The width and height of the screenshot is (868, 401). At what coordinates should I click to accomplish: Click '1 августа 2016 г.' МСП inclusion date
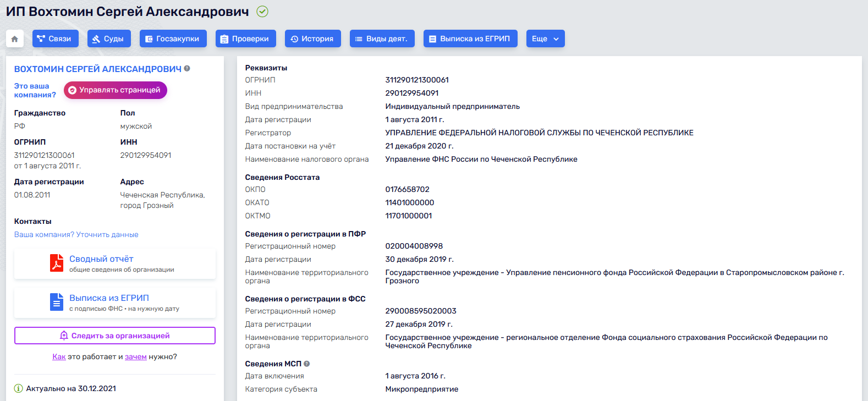tap(415, 376)
